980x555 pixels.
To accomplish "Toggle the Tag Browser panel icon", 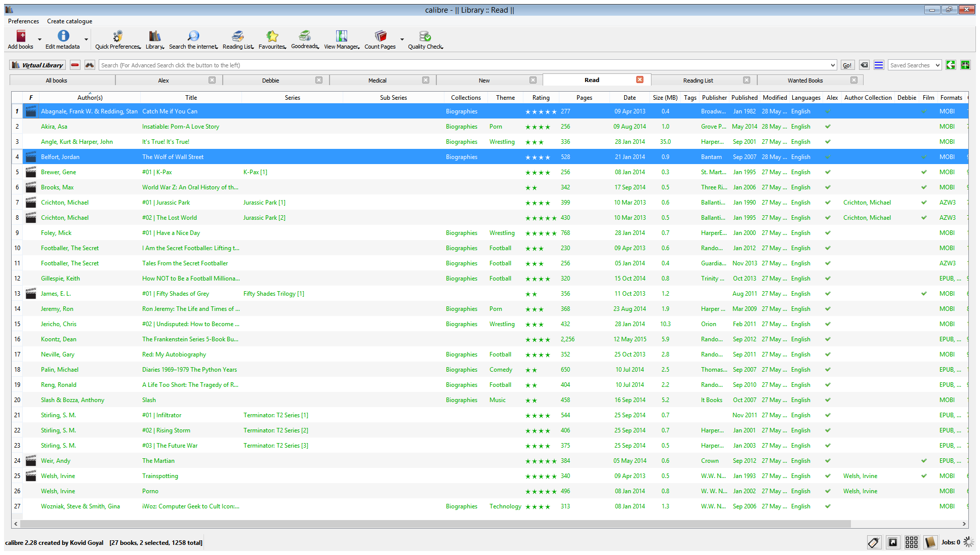I will (874, 542).
